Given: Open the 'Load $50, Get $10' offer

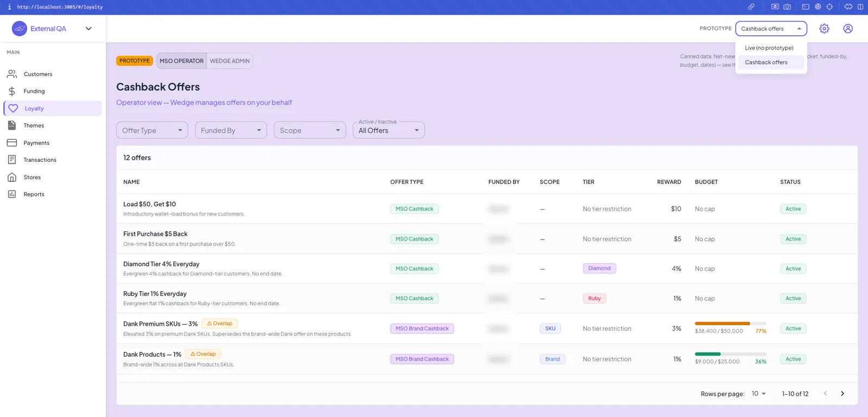Looking at the screenshot, I should 149,204.
